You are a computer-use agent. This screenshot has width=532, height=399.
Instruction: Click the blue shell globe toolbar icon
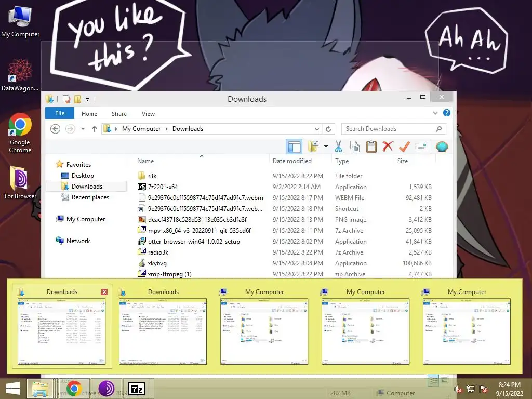(x=442, y=147)
